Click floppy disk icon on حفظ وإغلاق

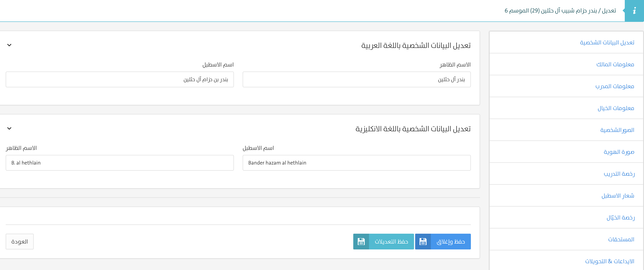click(423, 242)
